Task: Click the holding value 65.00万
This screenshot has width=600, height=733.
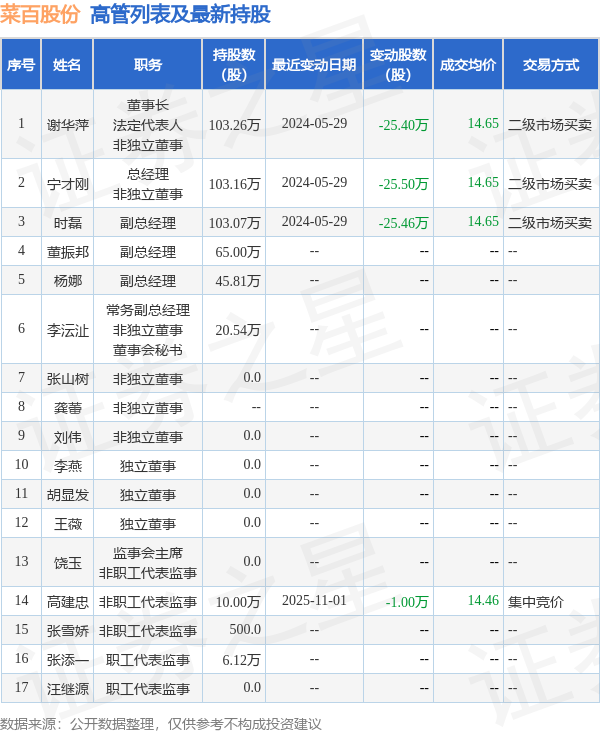Action: click(238, 252)
